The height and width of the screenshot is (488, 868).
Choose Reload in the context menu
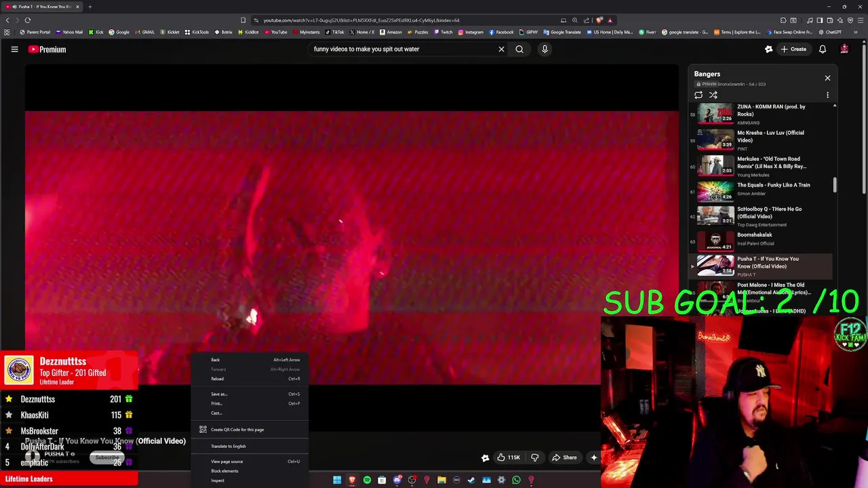(x=250, y=379)
